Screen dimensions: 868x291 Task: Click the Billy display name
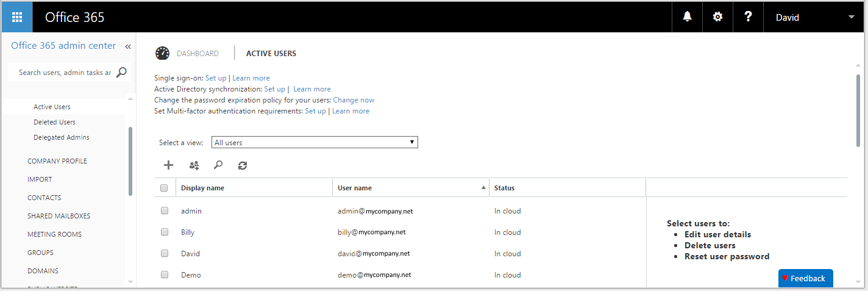coord(188,232)
